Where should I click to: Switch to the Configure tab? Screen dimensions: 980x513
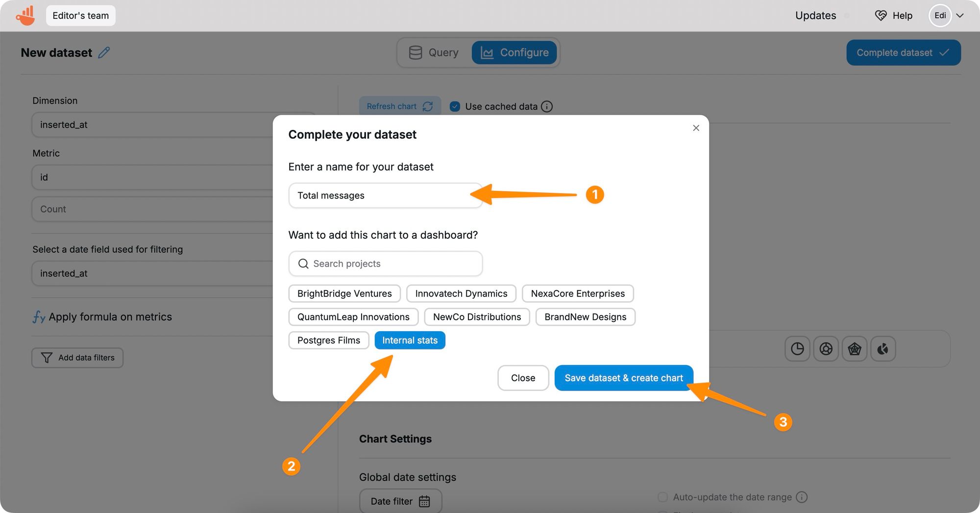pos(514,52)
